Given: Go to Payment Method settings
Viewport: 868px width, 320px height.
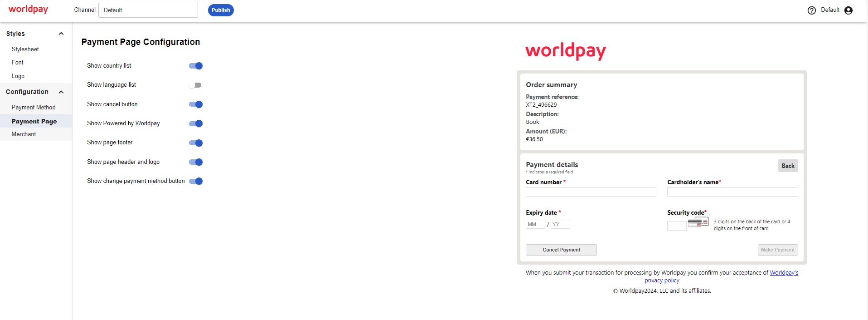Looking at the screenshot, I should click(x=34, y=108).
